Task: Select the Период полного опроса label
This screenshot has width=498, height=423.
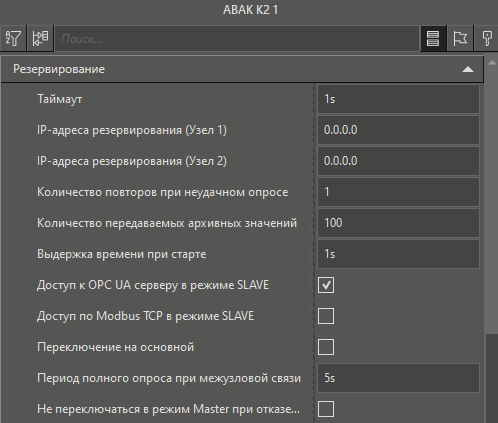Action: 169,378
